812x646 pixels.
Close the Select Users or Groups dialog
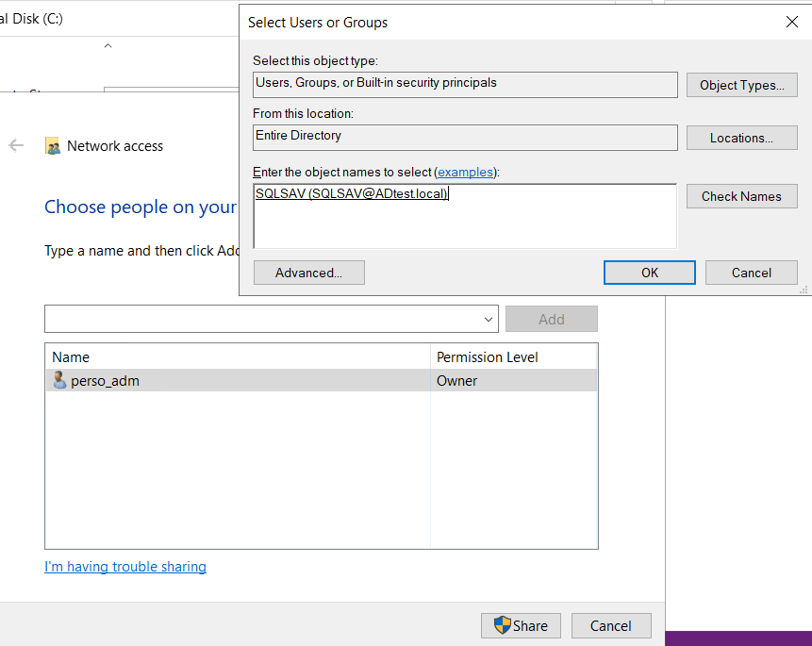pos(792,22)
